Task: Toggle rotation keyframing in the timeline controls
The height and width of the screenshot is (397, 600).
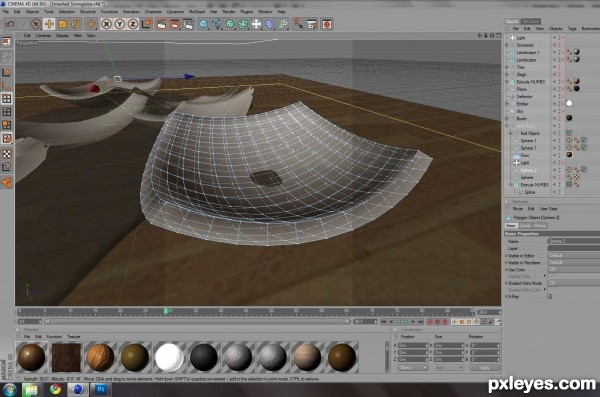Action: (469, 322)
